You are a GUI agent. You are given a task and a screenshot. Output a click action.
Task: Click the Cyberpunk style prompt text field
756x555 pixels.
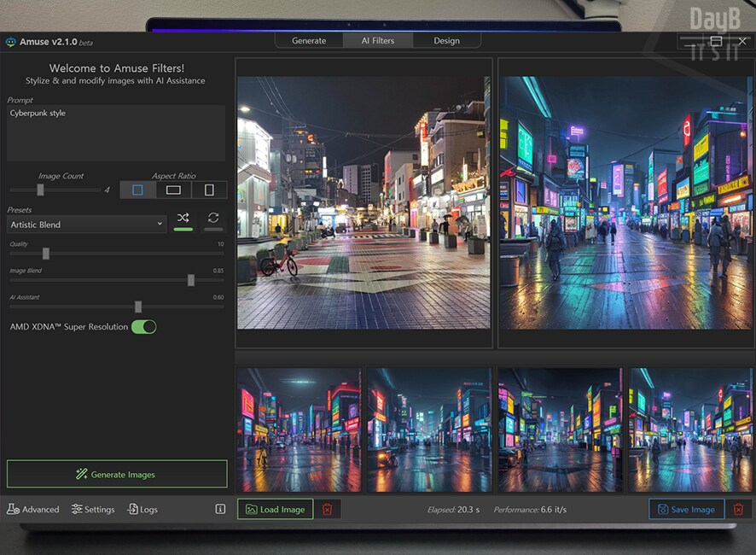tap(116, 133)
